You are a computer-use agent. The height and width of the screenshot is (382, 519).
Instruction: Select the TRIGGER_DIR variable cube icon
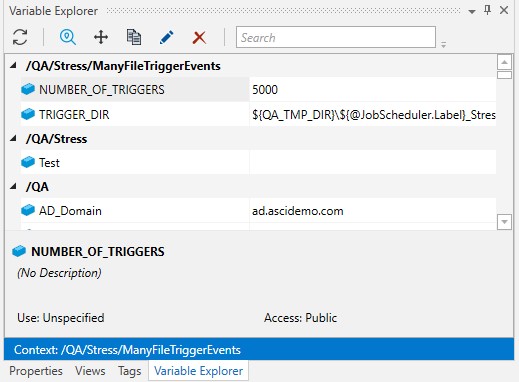(28, 114)
